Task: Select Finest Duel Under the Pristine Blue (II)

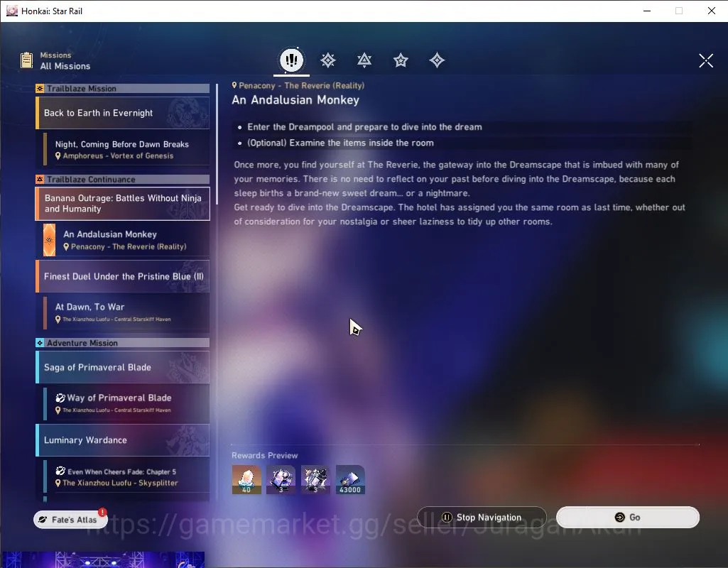Action: click(123, 276)
